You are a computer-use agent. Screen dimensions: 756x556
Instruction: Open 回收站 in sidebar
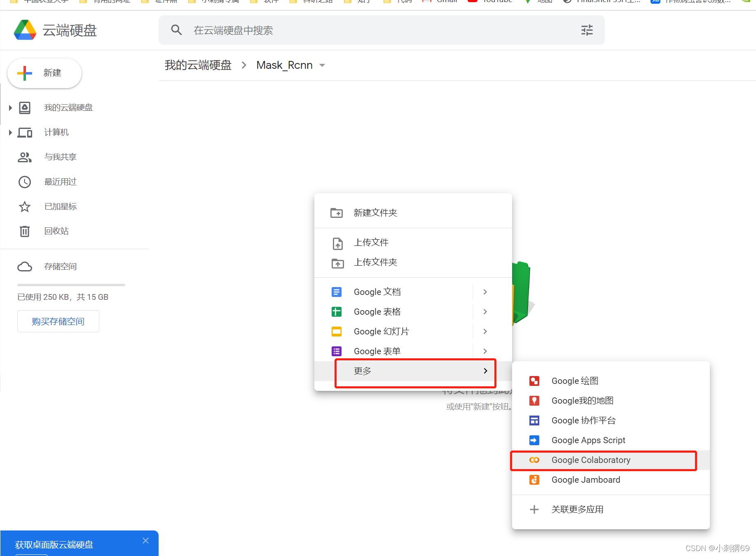click(x=56, y=231)
